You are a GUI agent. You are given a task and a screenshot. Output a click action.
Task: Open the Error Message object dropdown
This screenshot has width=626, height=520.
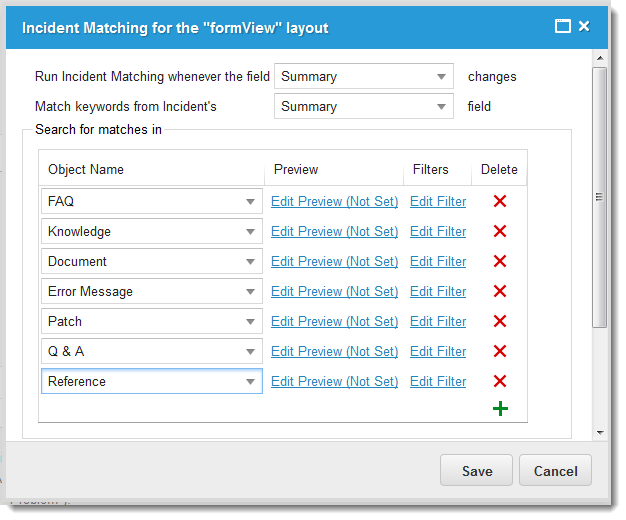point(250,292)
